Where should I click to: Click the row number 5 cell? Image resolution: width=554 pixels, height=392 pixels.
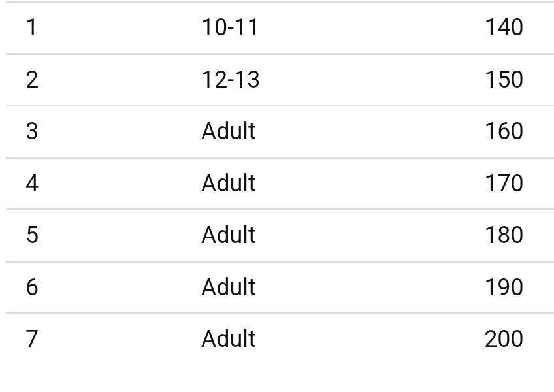click(32, 235)
